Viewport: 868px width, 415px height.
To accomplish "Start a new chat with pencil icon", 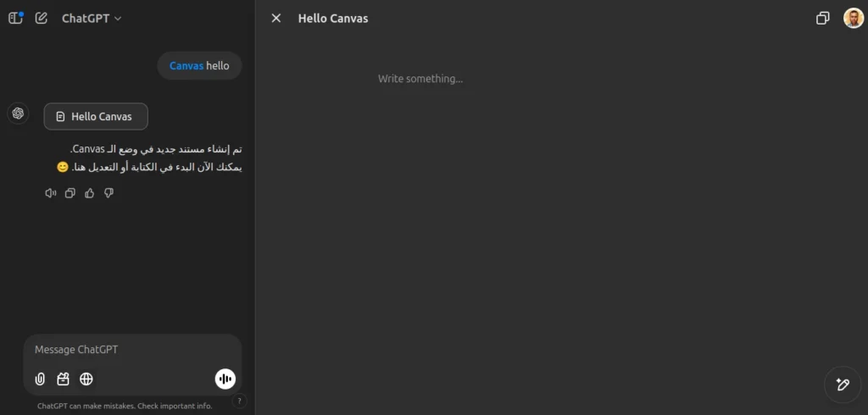I will click(41, 18).
